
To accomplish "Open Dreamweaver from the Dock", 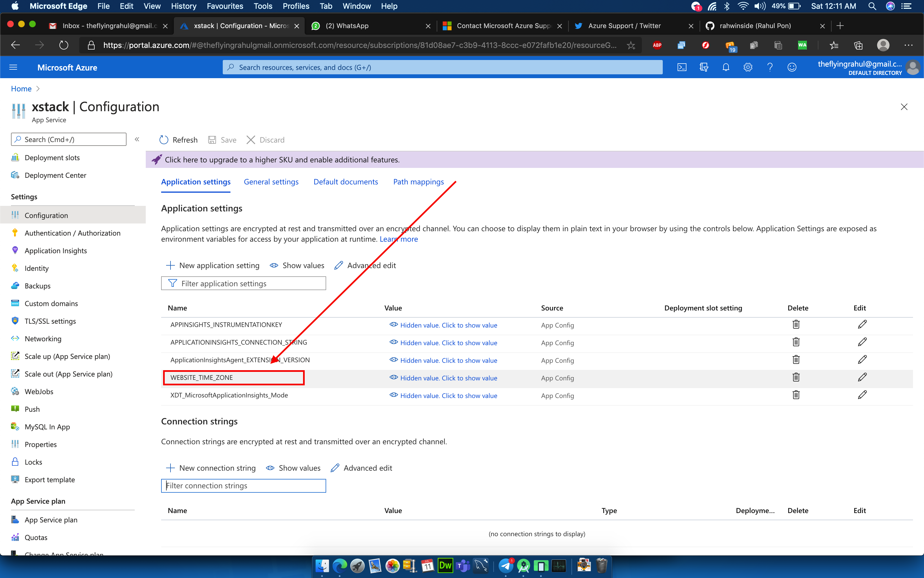I will coord(445,566).
